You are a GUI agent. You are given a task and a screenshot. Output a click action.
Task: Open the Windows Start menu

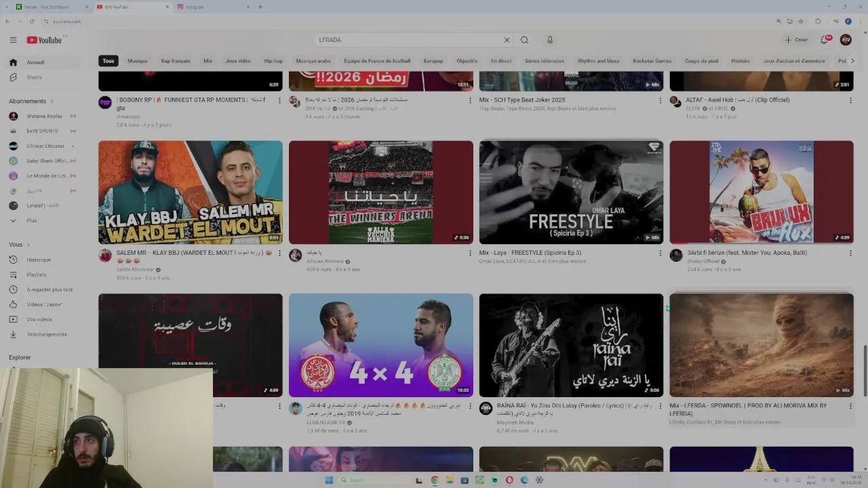(x=329, y=480)
